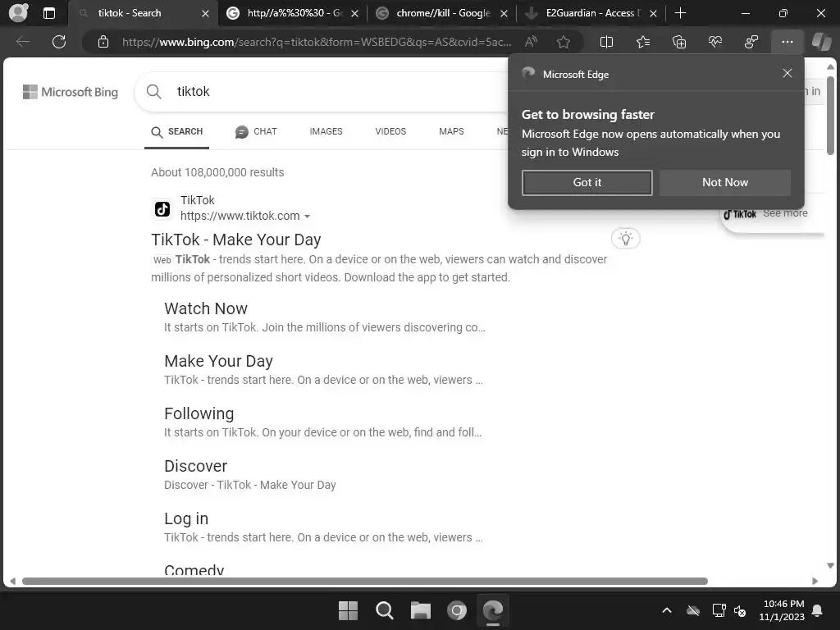
Task: Open the Favorites list icon
Action: click(x=643, y=42)
